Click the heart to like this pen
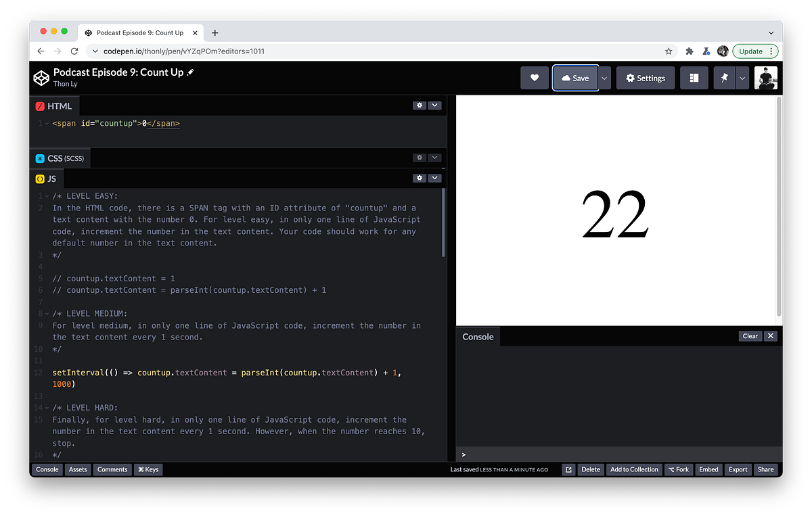Viewport: 812px width, 516px height. [534, 77]
